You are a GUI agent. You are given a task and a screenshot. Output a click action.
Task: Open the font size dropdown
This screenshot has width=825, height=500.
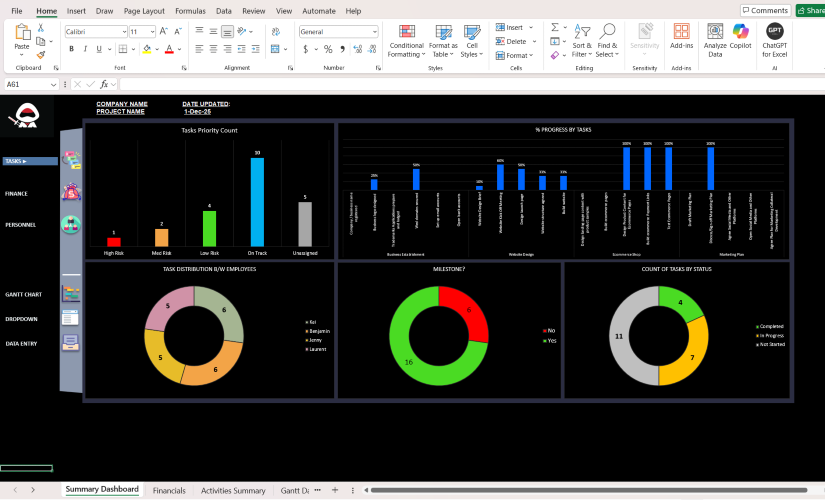pyautogui.click(x=153, y=32)
